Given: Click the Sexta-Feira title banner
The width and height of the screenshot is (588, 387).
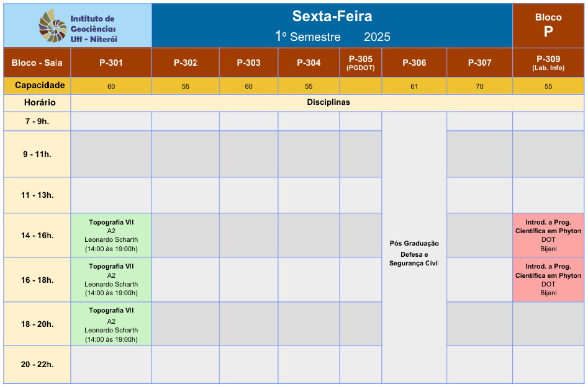Looking at the screenshot, I should click(332, 25).
